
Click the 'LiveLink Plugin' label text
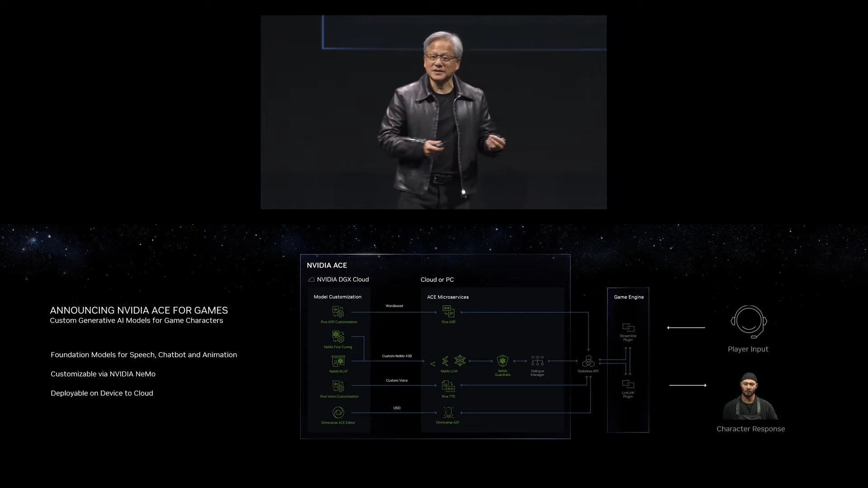pos(628,394)
